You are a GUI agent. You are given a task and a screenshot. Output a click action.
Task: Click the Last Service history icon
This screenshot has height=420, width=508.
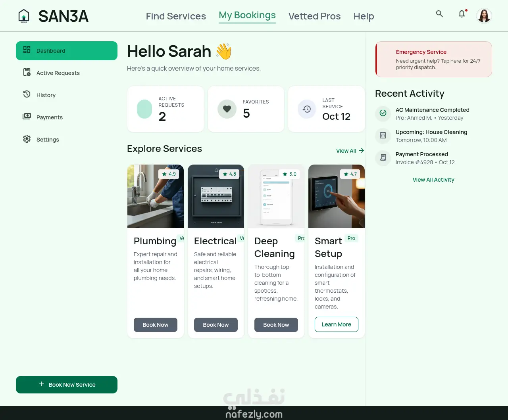tap(307, 109)
